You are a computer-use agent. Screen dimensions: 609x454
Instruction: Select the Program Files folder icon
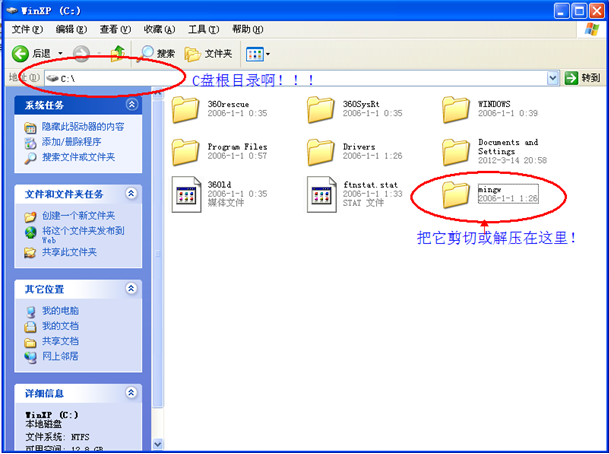185,152
